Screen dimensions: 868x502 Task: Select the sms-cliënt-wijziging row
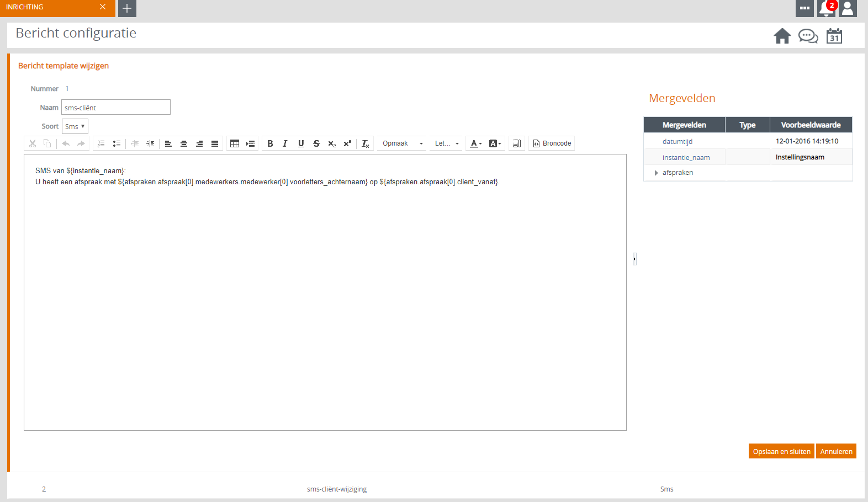pyautogui.click(x=436, y=489)
